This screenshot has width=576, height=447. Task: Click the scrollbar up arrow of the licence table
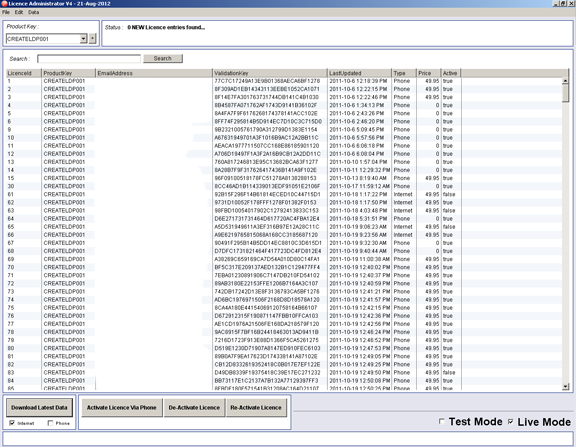pyautogui.click(x=565, y=81)
